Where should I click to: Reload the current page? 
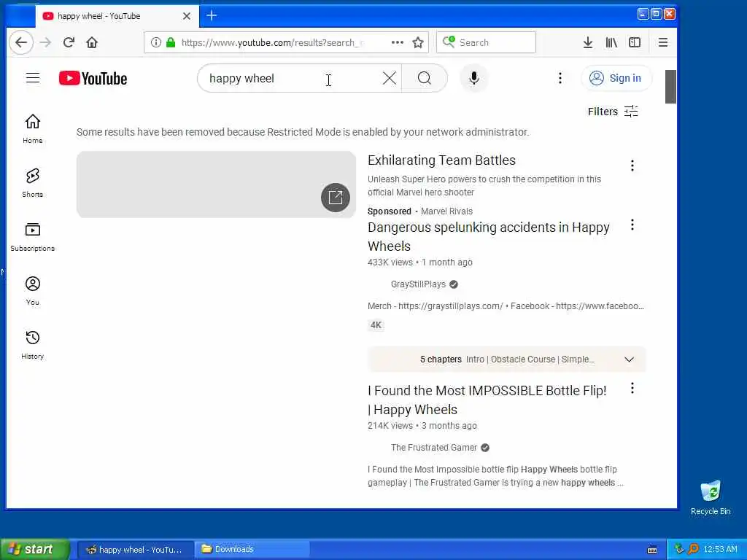[69, 42]
